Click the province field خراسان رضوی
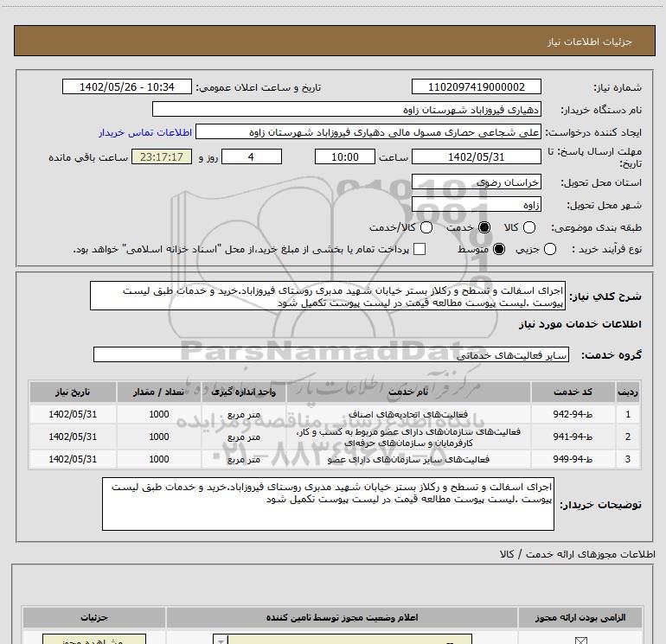The width and height of the screenshot is (666, 644). [476, 182]
